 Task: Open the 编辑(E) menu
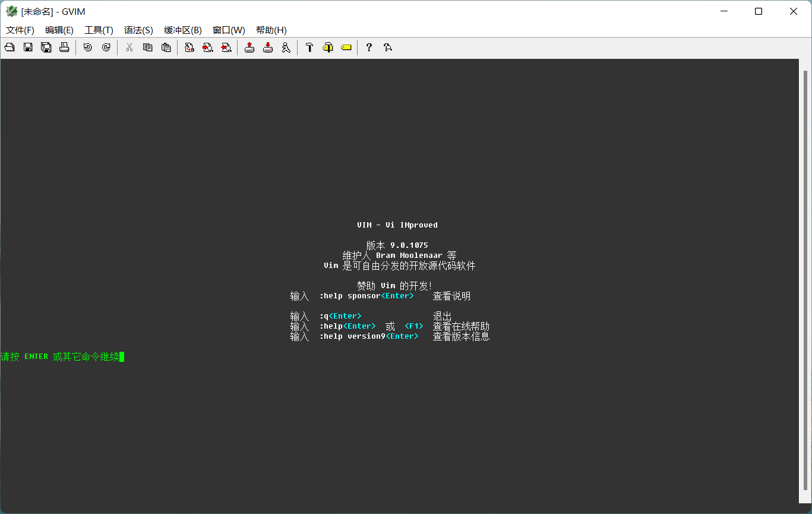pos(59,30)
